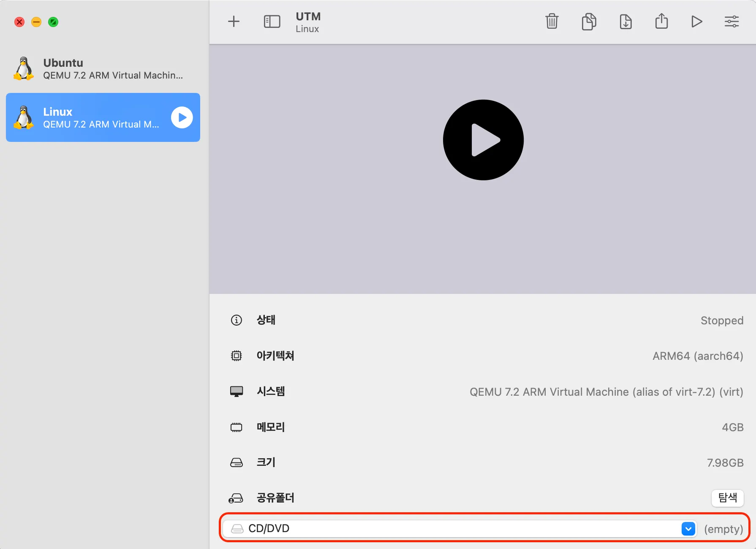Viewport: 756px width, 549px height.
Task: Click the UTM window title
Action: [x=308, y=16]
